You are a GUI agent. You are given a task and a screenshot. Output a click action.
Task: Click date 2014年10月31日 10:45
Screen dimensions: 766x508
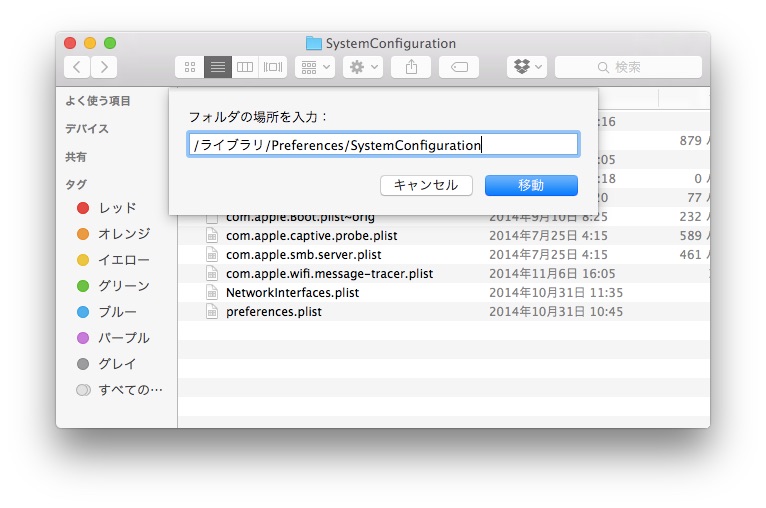click(x=556, y=312)
